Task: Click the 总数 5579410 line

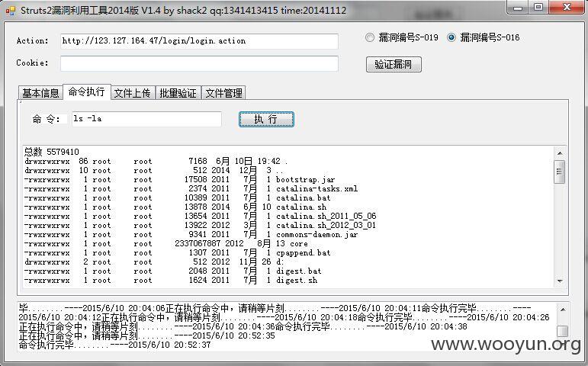Action: (x=51, y=152)
